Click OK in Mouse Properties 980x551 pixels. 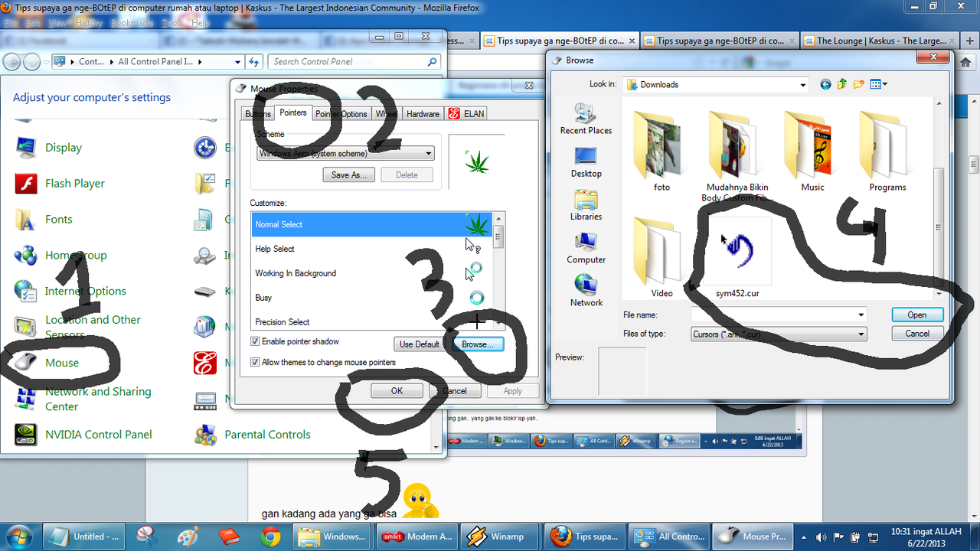[397, 391]
